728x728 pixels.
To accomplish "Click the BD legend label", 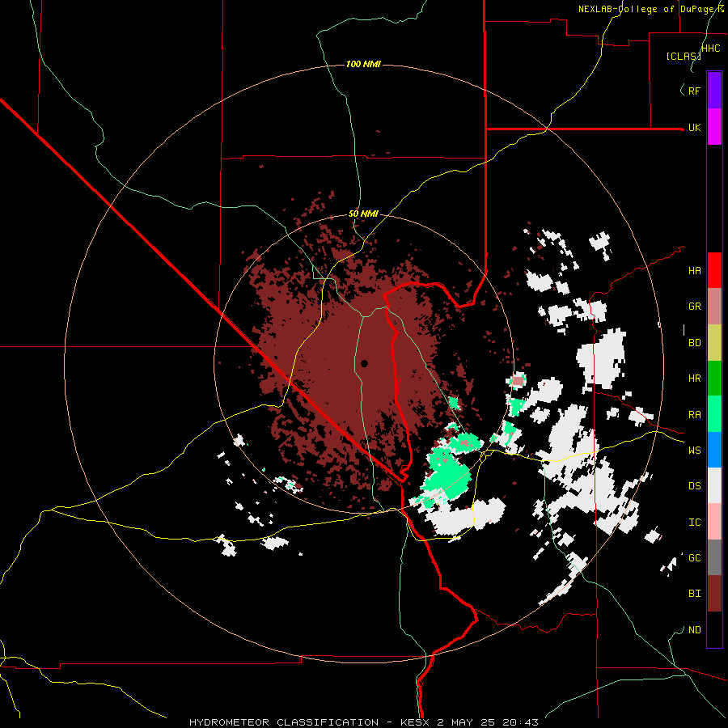I will (694, 343).
